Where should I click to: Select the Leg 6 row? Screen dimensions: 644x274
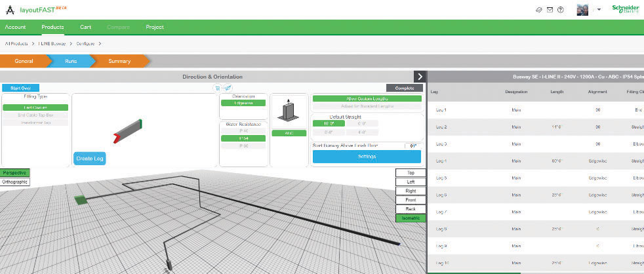tap(536, 195)
